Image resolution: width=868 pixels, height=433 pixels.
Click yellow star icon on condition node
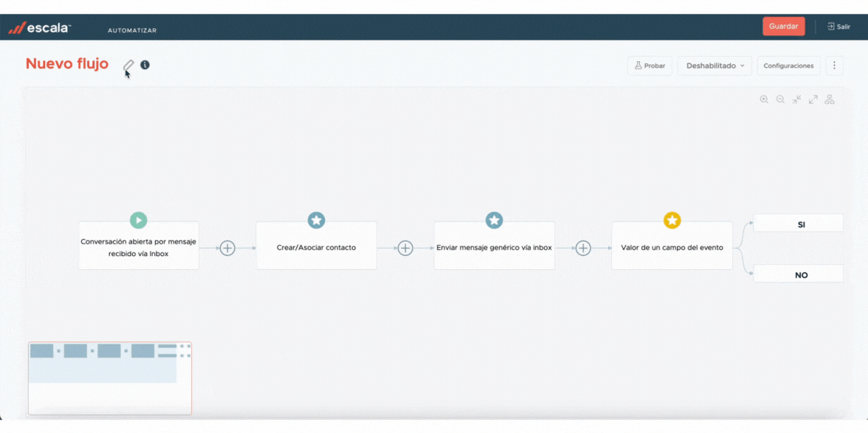672,220
